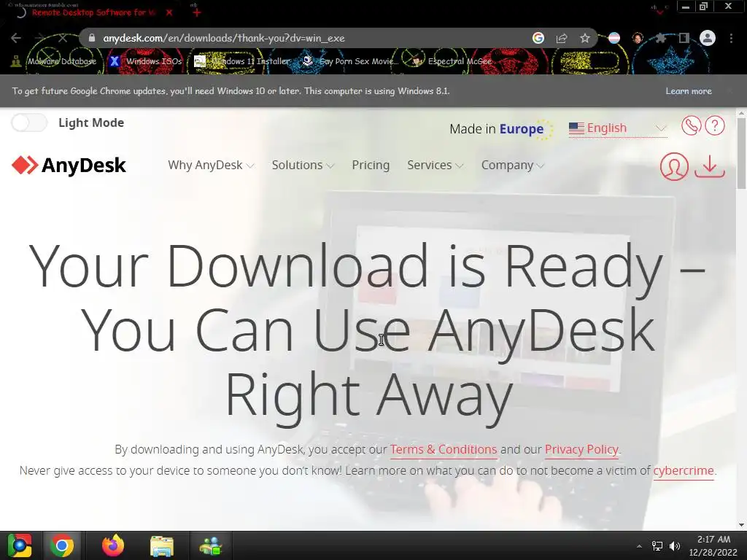Open the English language dropdown
The image size is (747, 560).
(x=617, y=128)
